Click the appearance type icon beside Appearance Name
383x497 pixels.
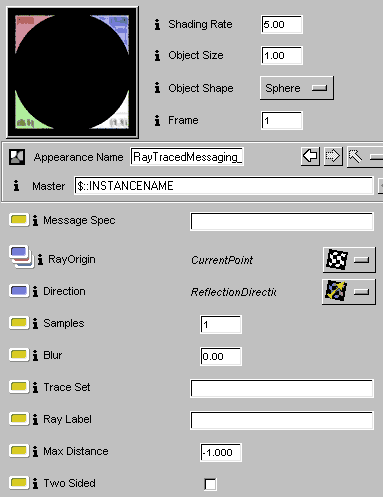17,157
